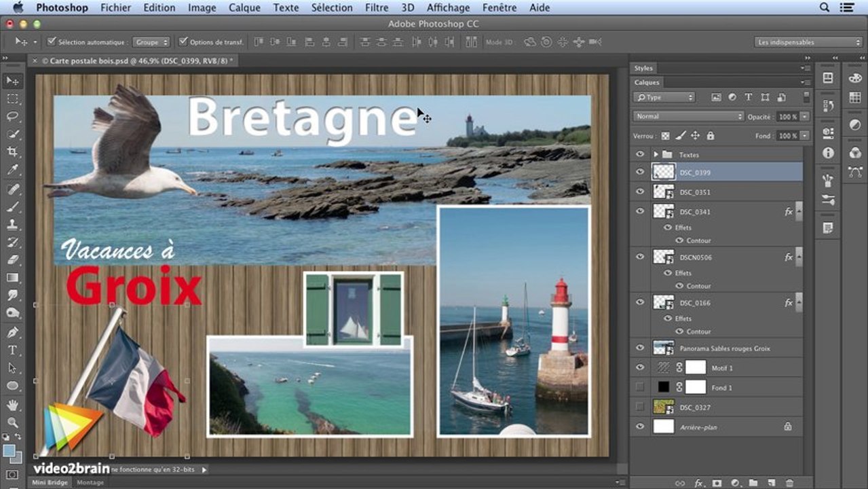Open the Normal blend mode dropdown
This screenshot has width=868, height=489.
688,116
